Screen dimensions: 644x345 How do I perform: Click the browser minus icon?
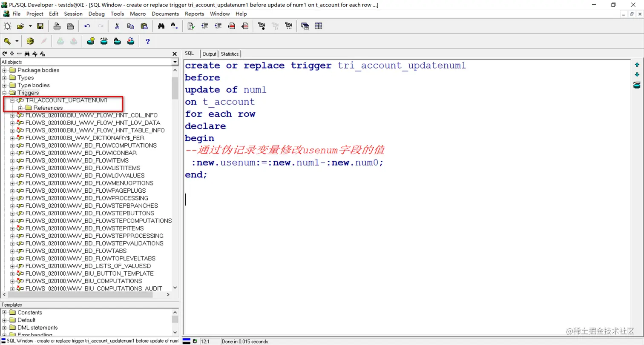pos(19,54)
